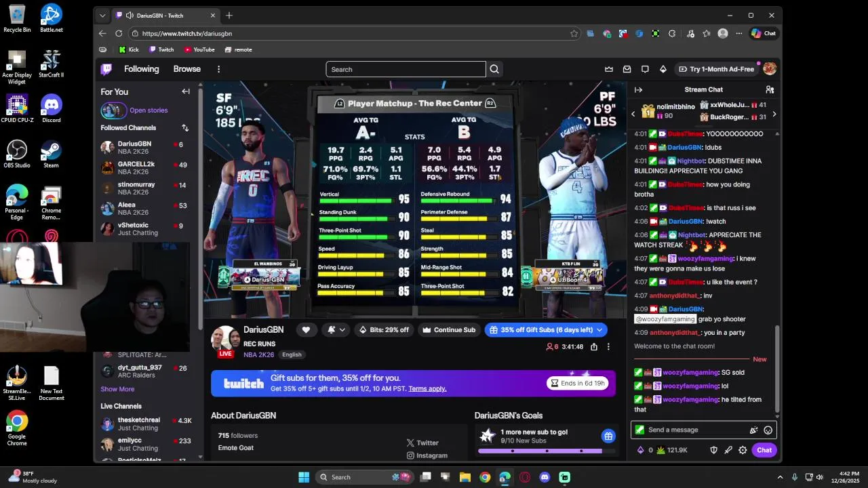Open Open stories link in sidebar
The width and height of the screenshot is (868, 488).
149,110
